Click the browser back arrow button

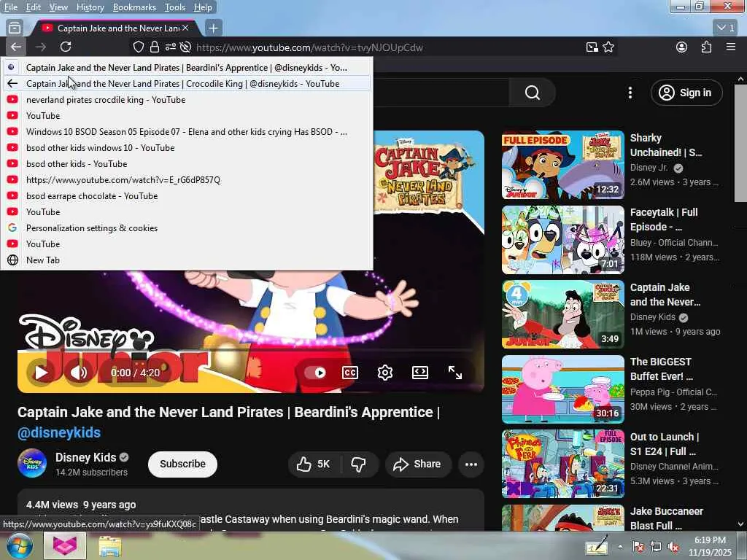click(x=16, y=47)
